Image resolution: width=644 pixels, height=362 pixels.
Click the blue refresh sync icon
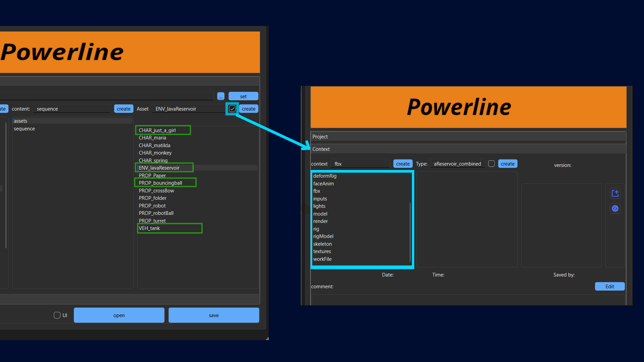click(615, 208)
